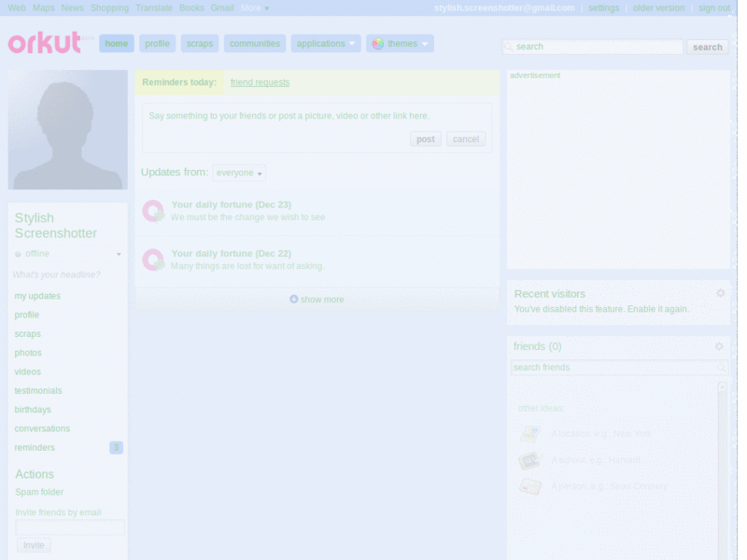Screen dimensions: 747x560
Task: Click the Web link in top bar
Action: (17, 8)
